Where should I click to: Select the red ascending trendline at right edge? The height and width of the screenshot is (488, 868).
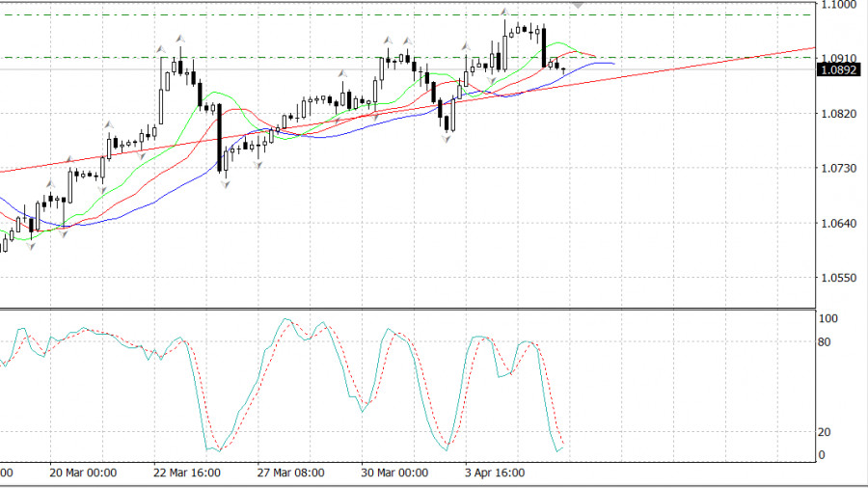(x=791, y=50)
